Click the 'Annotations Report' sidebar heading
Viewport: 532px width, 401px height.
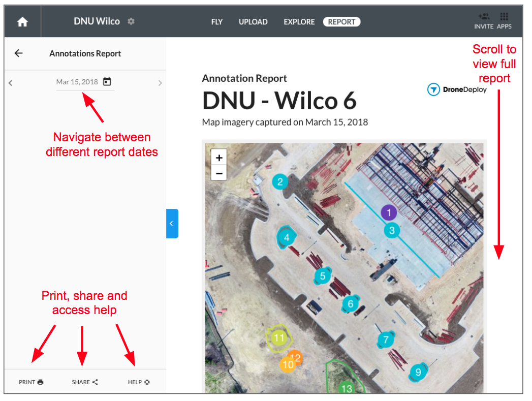[x=85, y=53]
